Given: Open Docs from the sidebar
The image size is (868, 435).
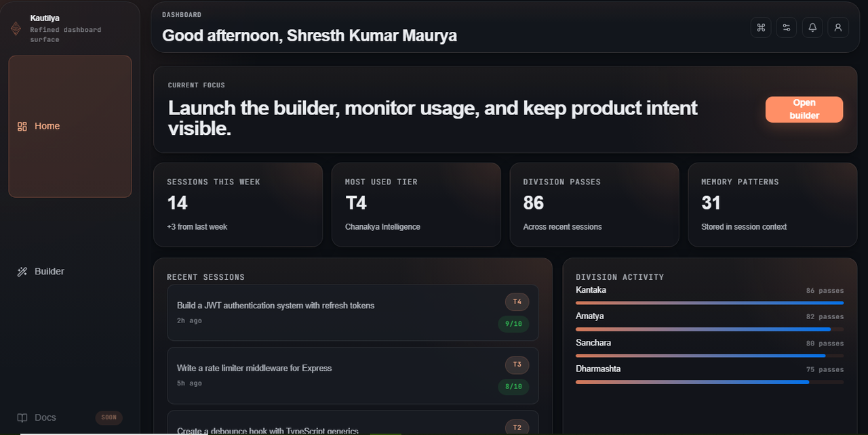Looking at the screenshot, I should point(70,417).
